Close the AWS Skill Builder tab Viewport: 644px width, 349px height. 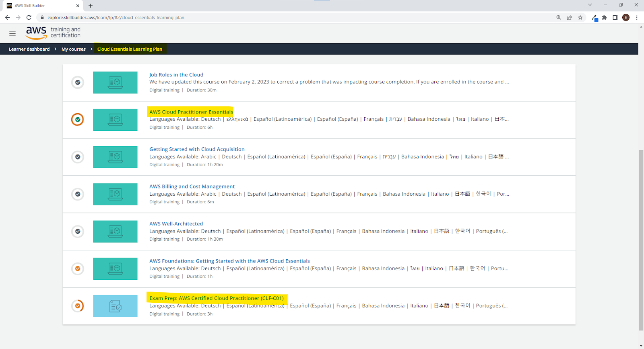[78, 6]
